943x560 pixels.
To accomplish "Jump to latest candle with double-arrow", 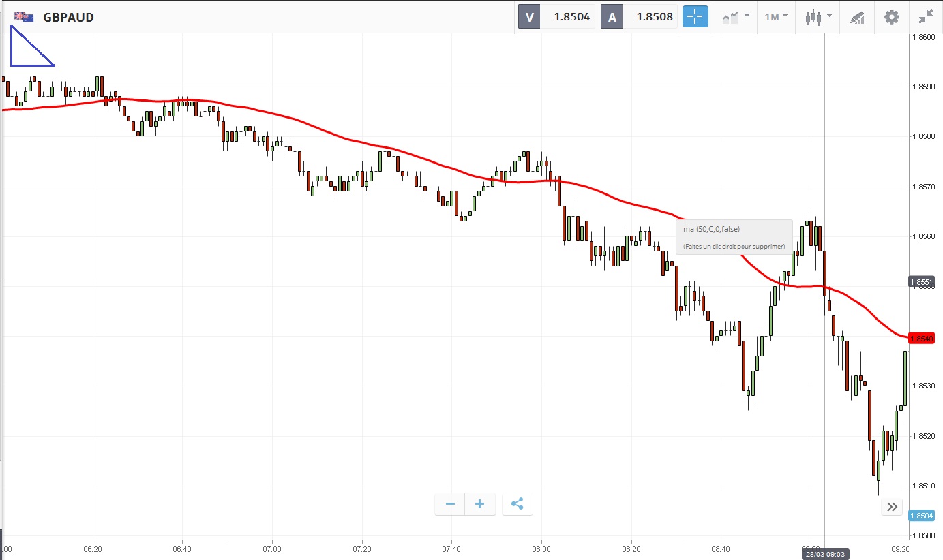I will 892,507.
